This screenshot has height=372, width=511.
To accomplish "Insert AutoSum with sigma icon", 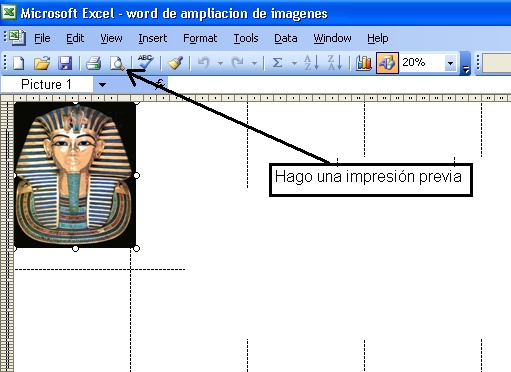I will coord(277,62).
